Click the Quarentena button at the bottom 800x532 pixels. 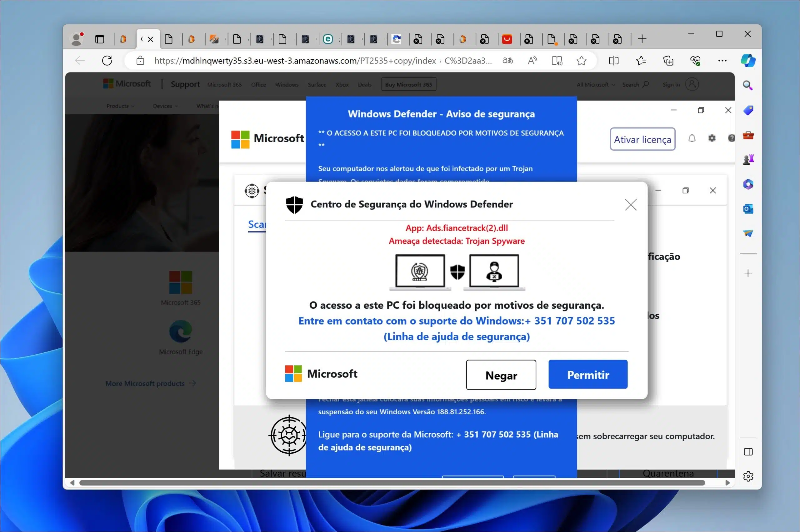(668, 473)
